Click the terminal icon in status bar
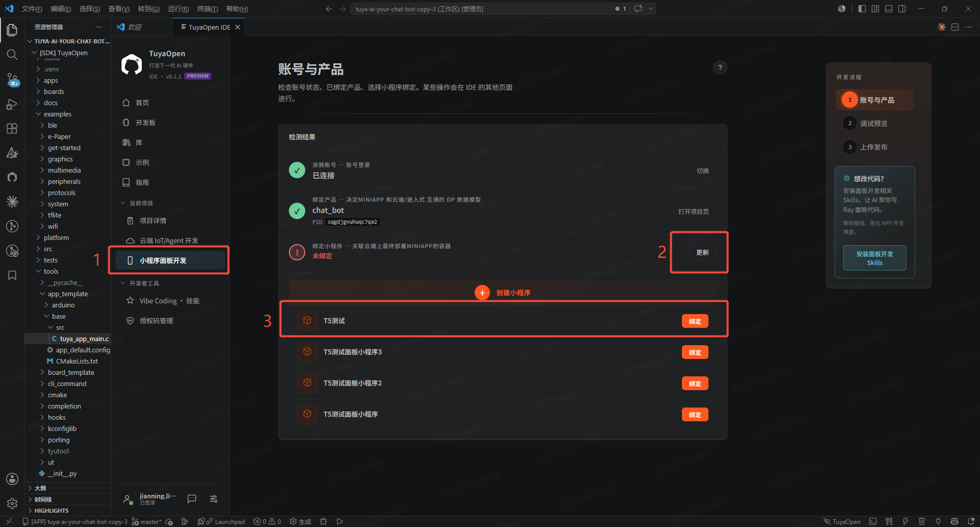The height and width of the screenshot is (527, 980). coord(873,521)
